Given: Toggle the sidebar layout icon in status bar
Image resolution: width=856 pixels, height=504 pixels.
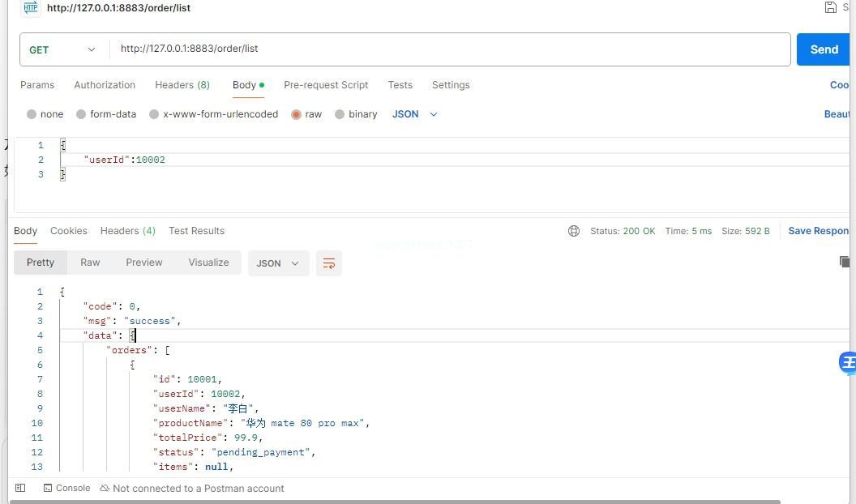Looking at the screenshot, I should [x=21, y=488].
